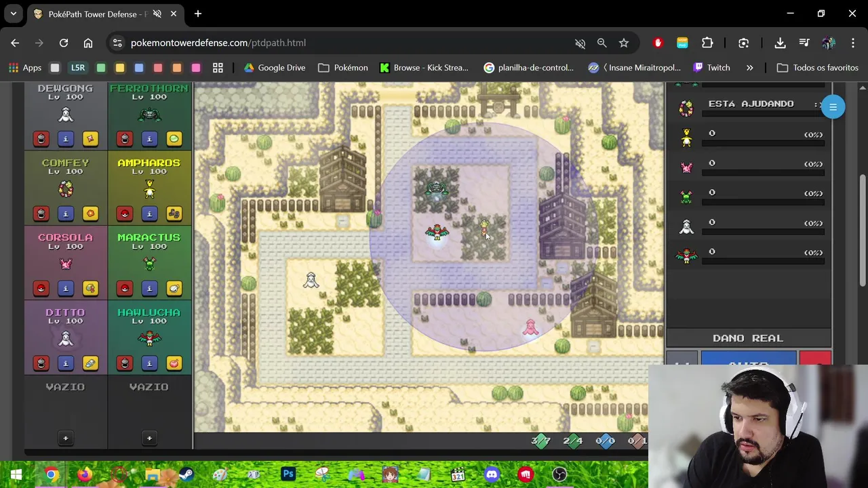Screen dimensions: 868x488
Task: Select Hawlucha portrait in team panel
Action: pyautogui.click(x=149, y=338)
